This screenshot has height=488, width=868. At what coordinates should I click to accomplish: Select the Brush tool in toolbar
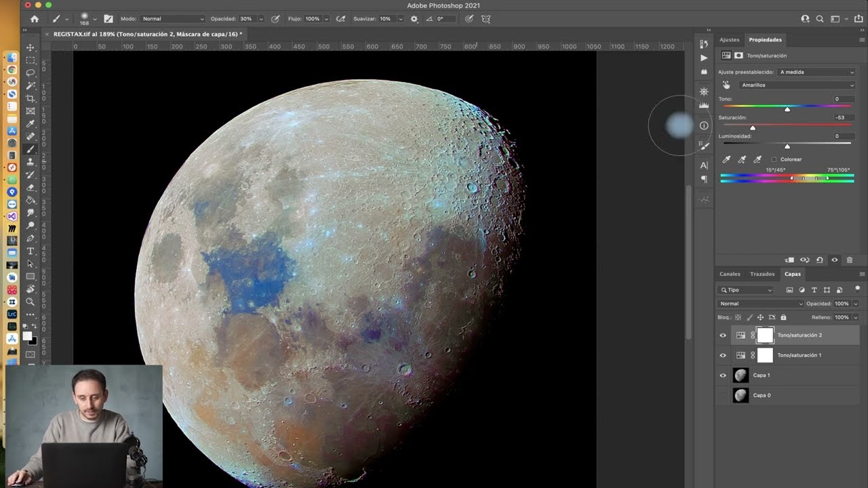31,149
